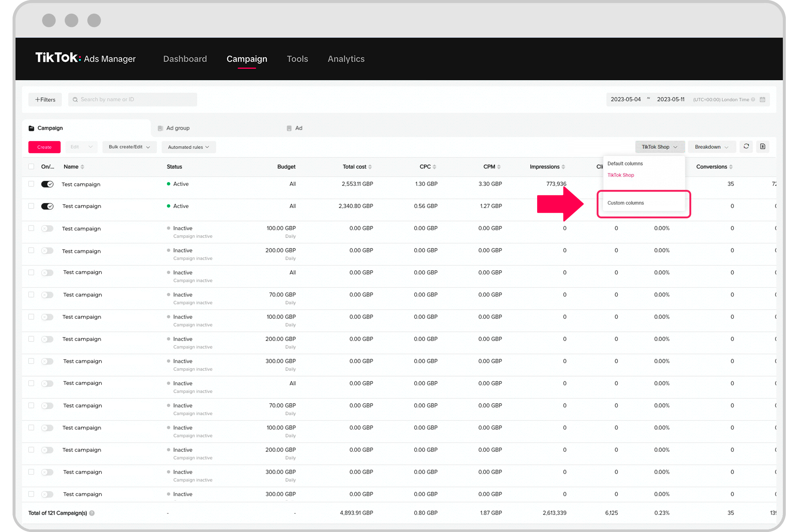Viewport: 798px width, 532px height.
Task: Sort by CPC column arrows
Action: pos(434,167)
